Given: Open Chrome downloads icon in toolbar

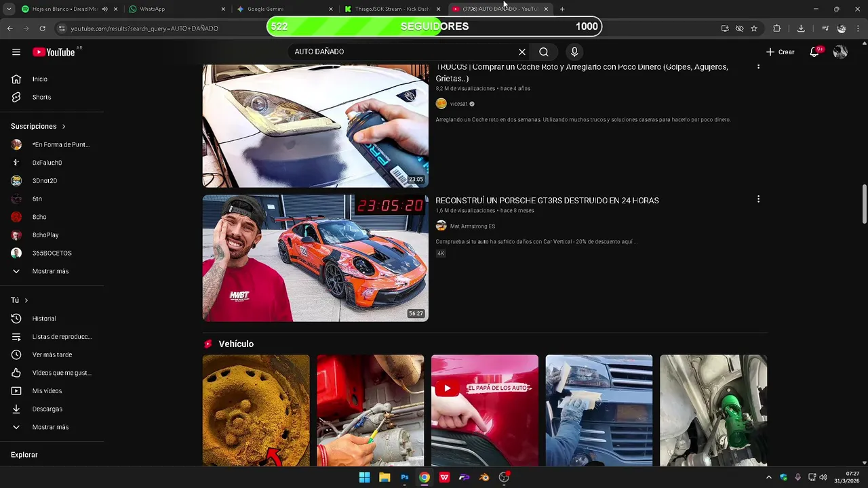Looking at the screenshot, I should (801, 28).
